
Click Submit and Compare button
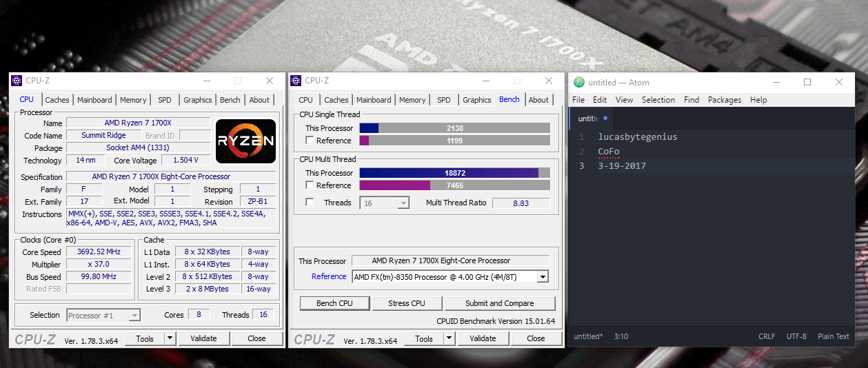(x=500, y=303)
